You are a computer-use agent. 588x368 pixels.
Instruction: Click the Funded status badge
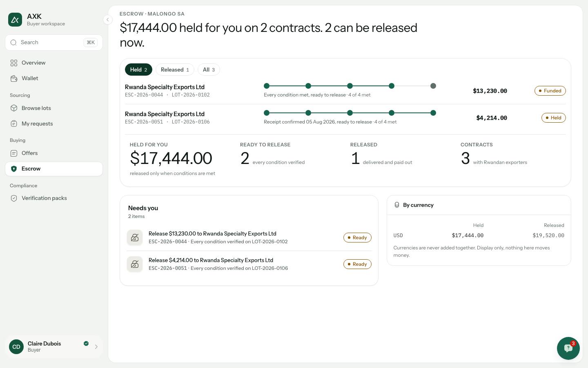550,91
